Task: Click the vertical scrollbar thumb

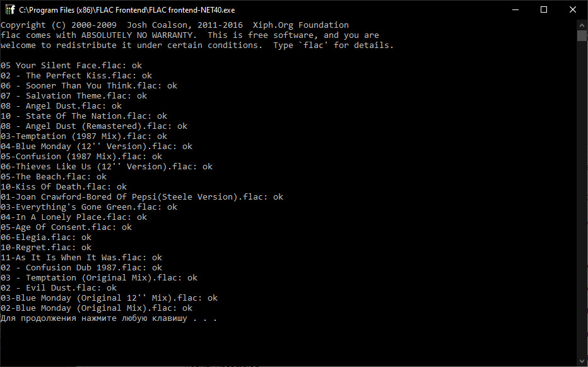Action: tap(582, 35)
